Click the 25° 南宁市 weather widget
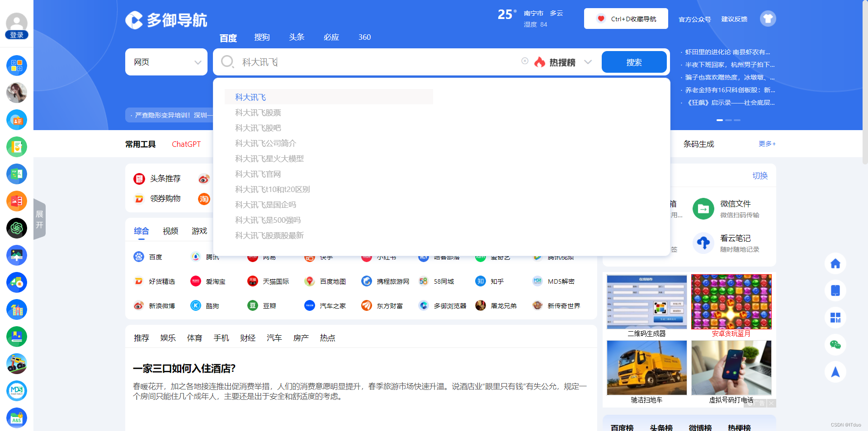The image size is (868, 431). click(530, 19)
